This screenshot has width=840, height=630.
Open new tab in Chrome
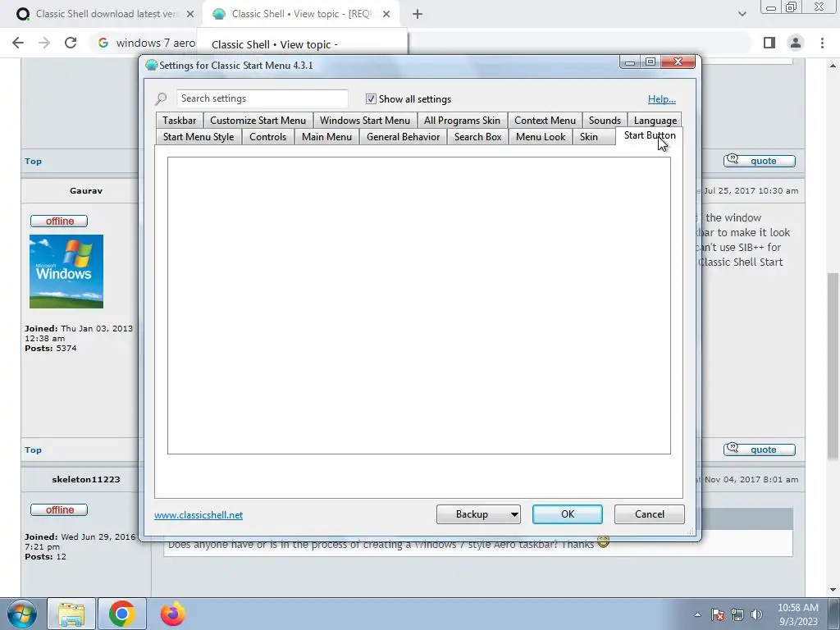tap(418, 14)
